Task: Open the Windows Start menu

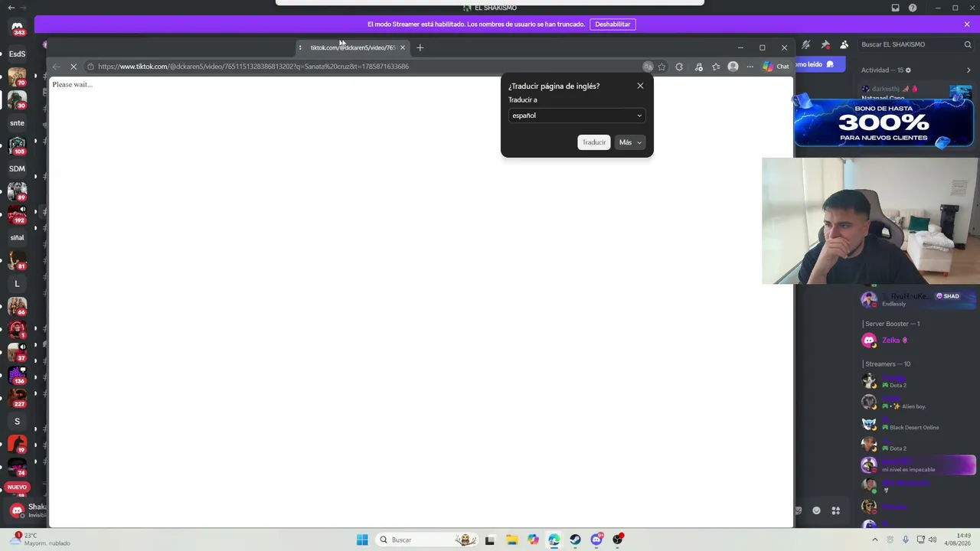Action: point(362,540)
